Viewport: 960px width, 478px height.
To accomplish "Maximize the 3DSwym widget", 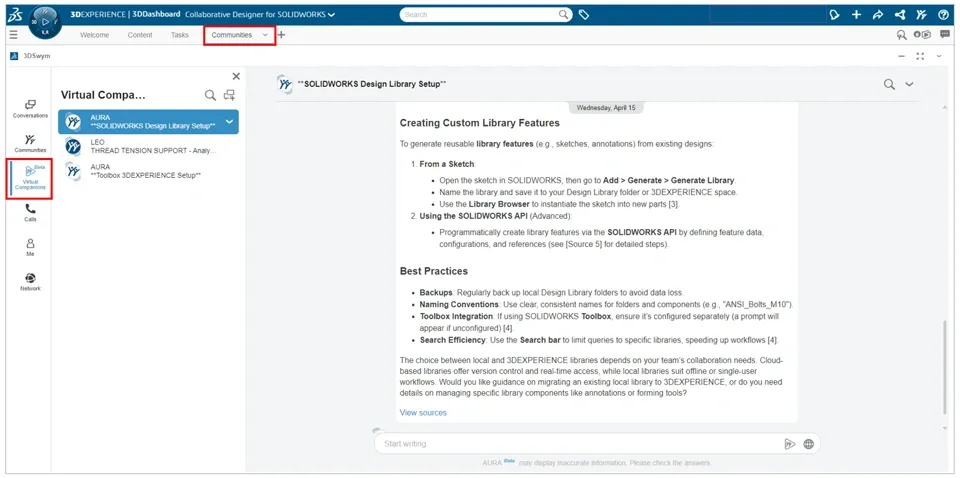I will (920, 56).
